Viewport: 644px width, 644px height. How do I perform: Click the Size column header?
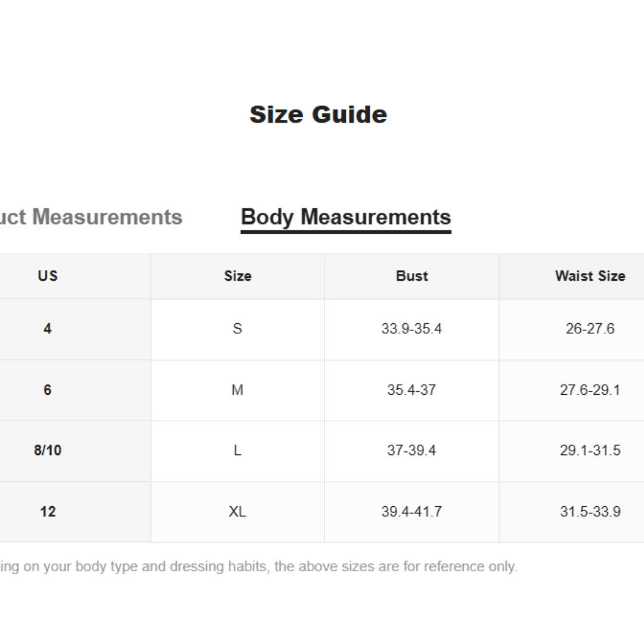(237, 275)
